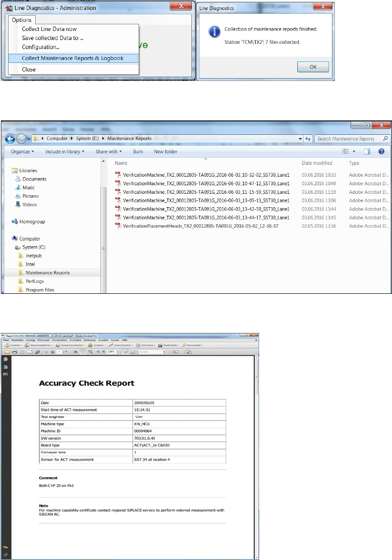Click the print icon in Acrobat toolbar
392x560 pixels.
click(x=15, y=352)
